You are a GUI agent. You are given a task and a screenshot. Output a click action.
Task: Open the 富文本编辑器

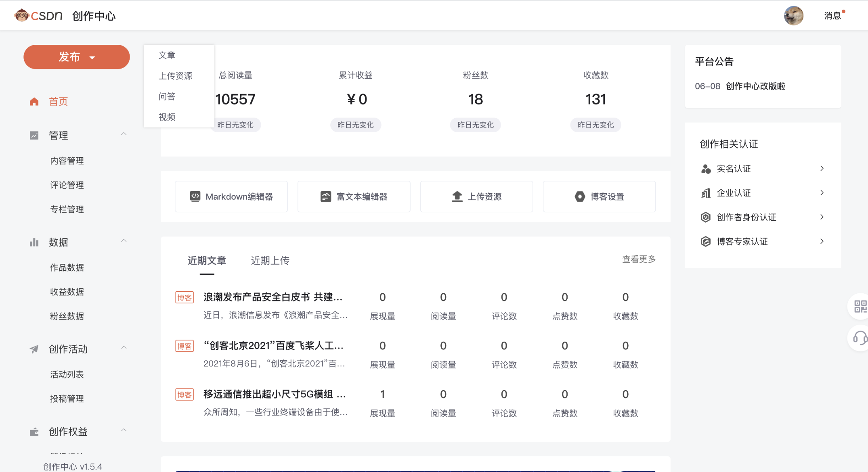354,196
